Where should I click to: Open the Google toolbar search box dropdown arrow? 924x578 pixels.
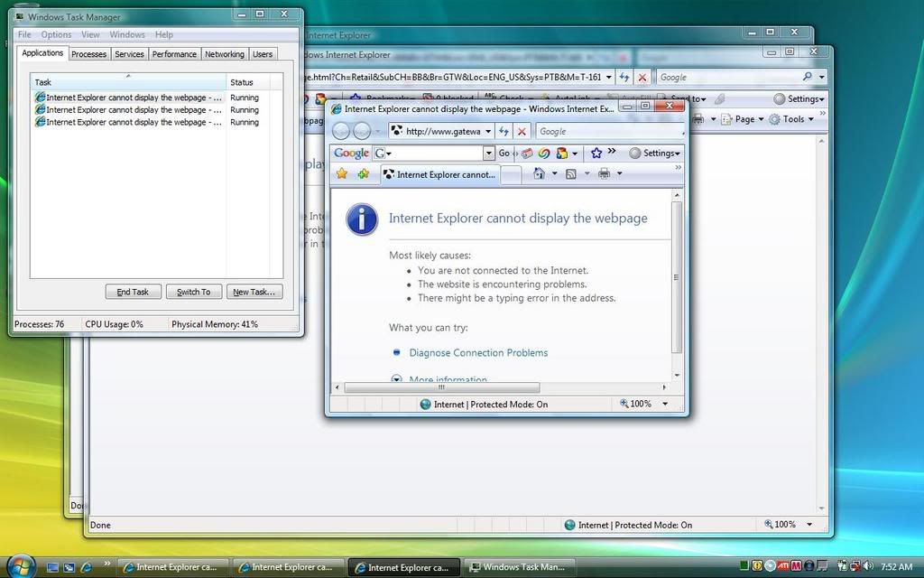pyautogui.click(x=488, y=153)
